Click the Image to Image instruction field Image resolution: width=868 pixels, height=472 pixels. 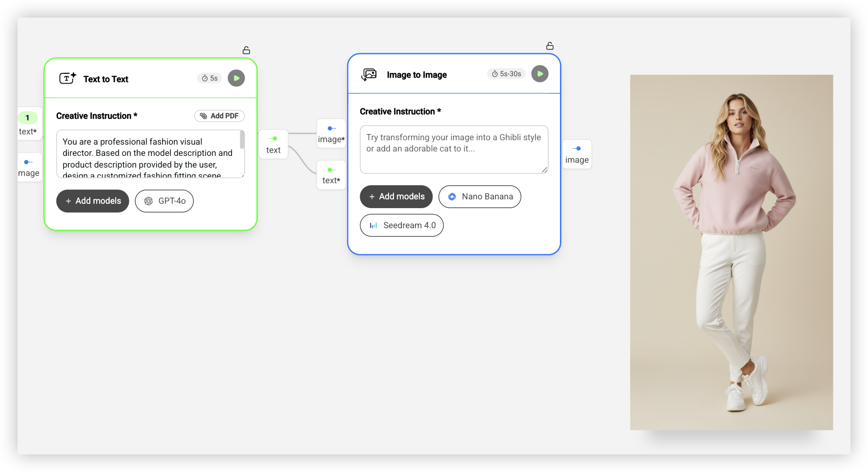tap(454, 150)
